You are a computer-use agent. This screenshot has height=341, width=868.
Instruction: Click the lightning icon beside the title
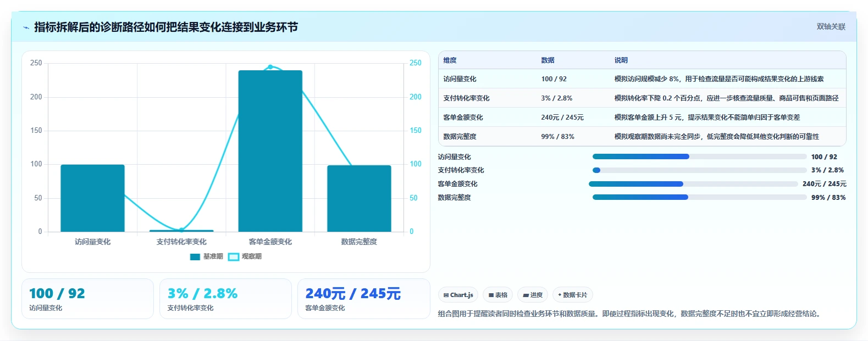point(26,27)
